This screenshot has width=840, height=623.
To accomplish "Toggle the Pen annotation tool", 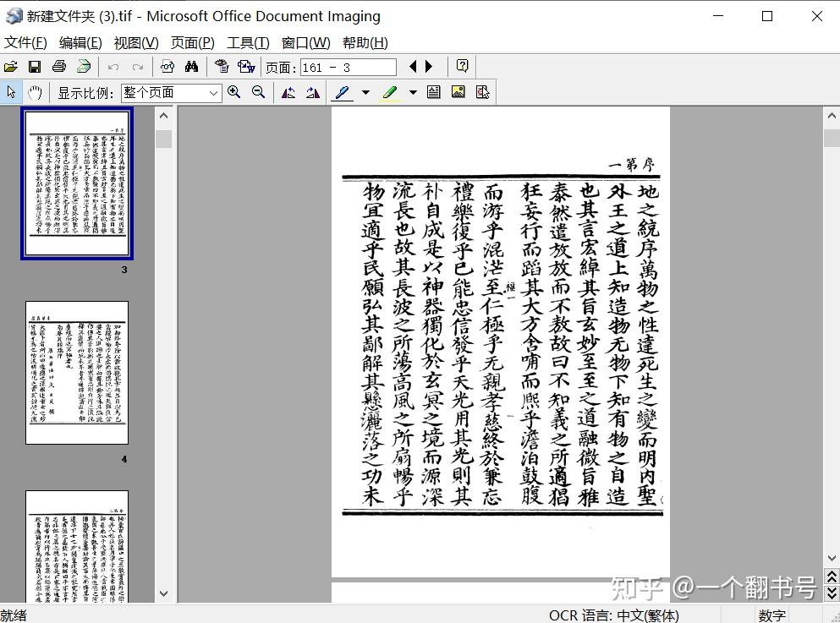I will [x=343, y=91].
